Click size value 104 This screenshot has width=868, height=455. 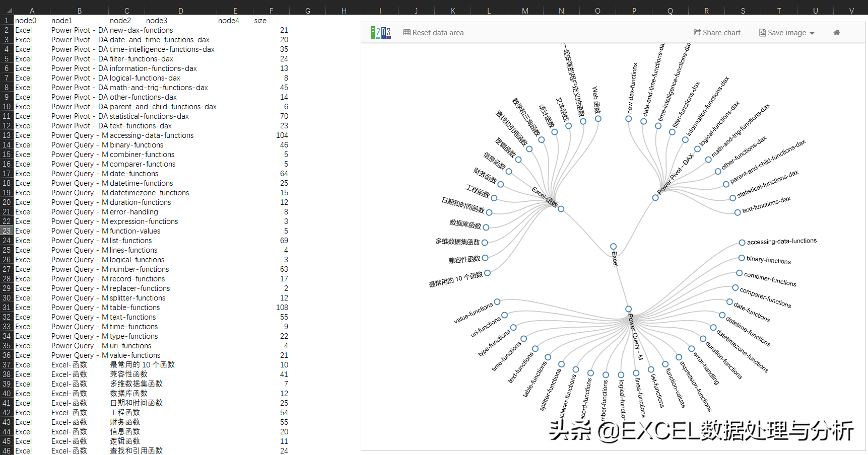282,135
